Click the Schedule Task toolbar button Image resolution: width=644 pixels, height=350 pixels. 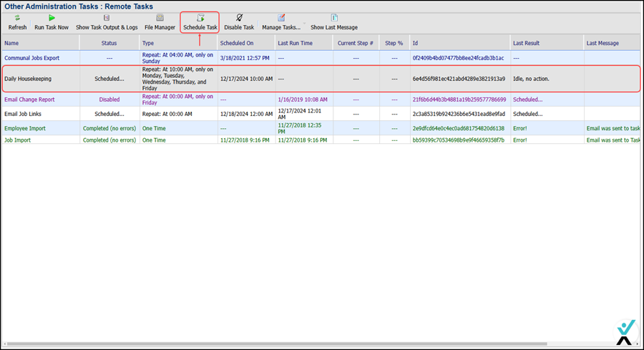click(x=200, y=22)
